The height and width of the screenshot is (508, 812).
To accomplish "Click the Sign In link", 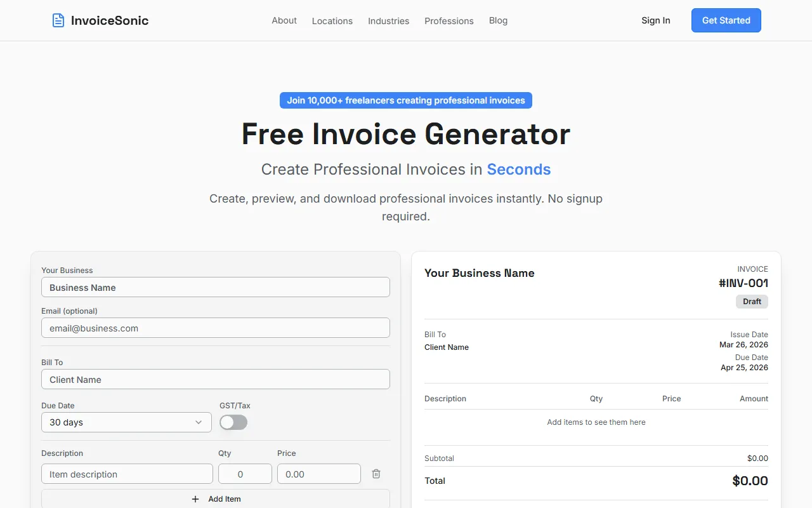I will click(655, 20).
